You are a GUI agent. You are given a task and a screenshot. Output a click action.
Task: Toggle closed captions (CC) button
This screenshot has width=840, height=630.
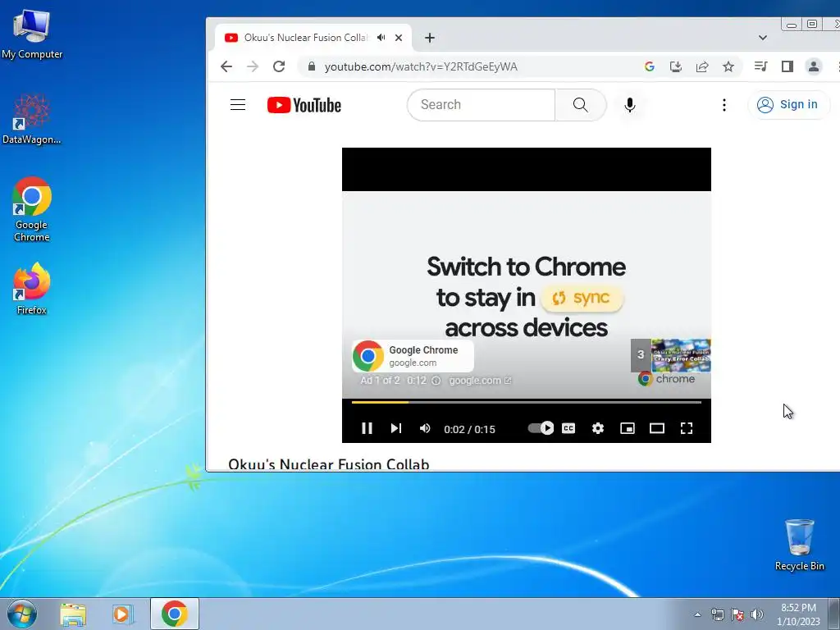click(568, 428)
